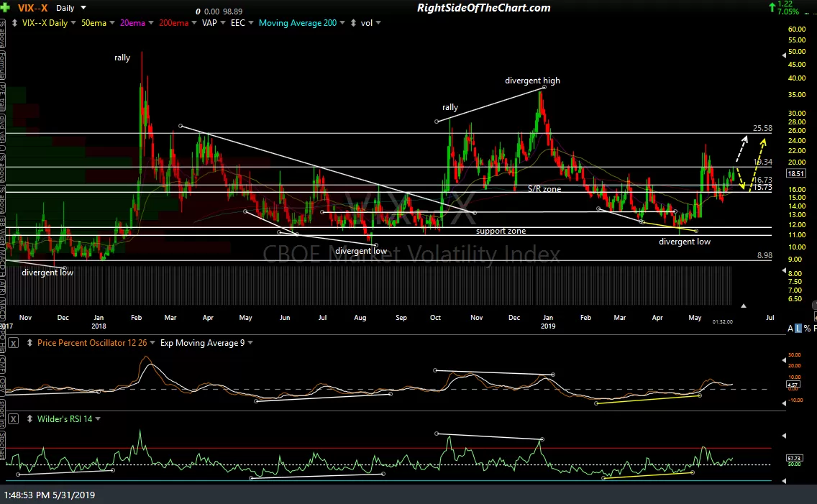The width and height of the screenshot is (817, 504).
Task: Select the 'support zone' text annotation
Action: point(501,231)
